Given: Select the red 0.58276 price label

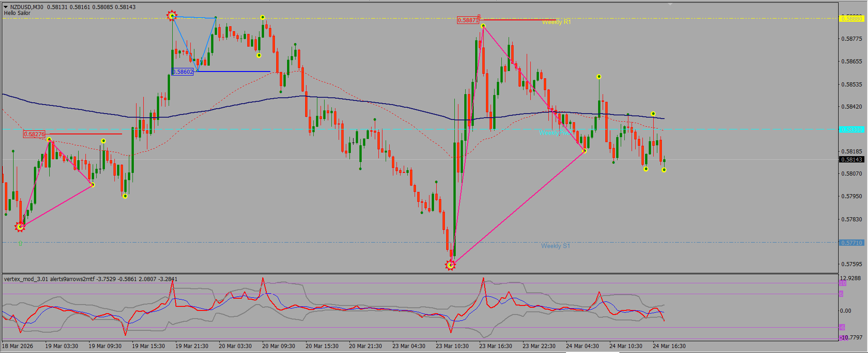Looking at the screenshot, I should click(x=34, y=134).
